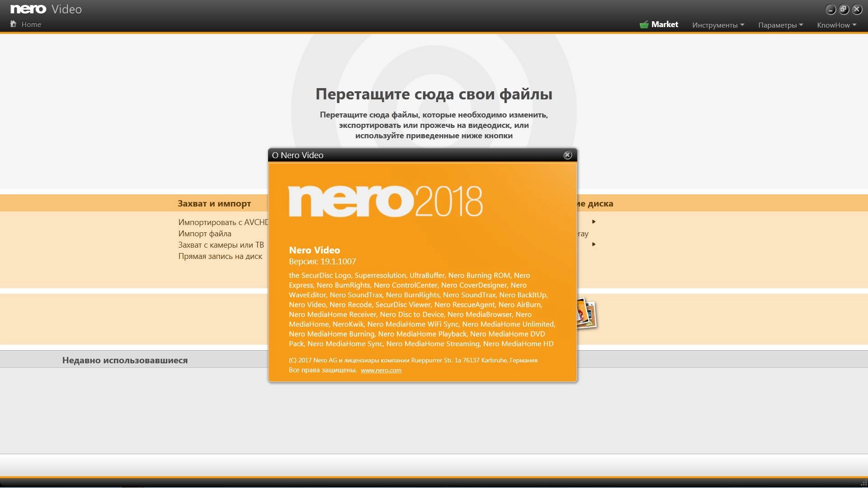Viewport: 868px width, 488px height.
Task: Click the Захват и импорт section header
Action: (214, 203)
